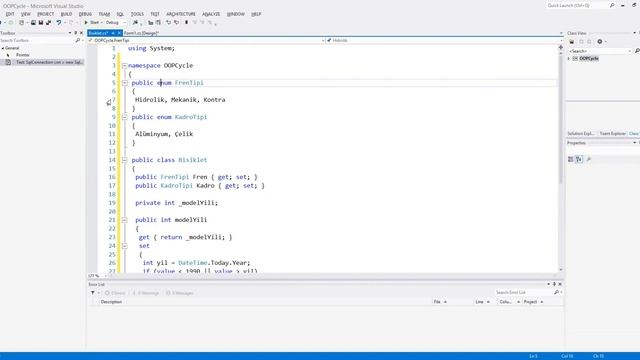640x360 pixels.
Task: Click the Quick Launch search box
Action: (581, 6)
